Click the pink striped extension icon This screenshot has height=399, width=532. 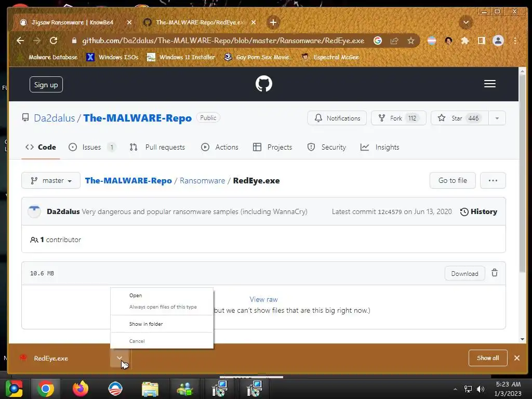(432, 41)
